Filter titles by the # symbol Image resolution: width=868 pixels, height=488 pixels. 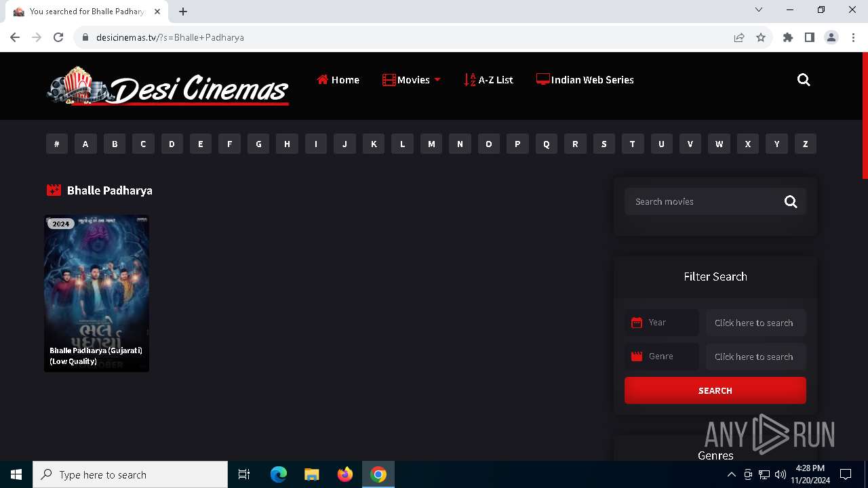[x=57, y=144]
